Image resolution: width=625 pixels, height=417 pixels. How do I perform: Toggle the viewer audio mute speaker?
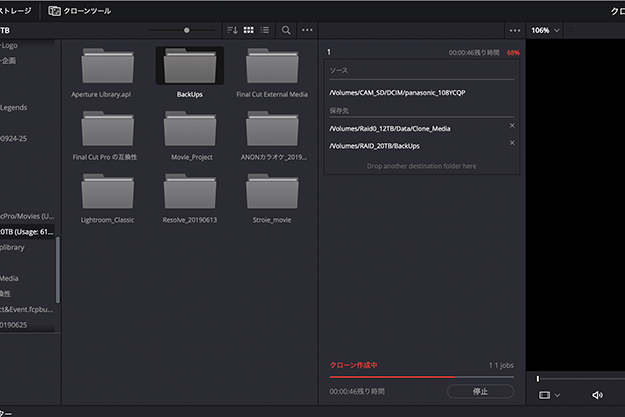pyautogui.click(x=597, y=395)
